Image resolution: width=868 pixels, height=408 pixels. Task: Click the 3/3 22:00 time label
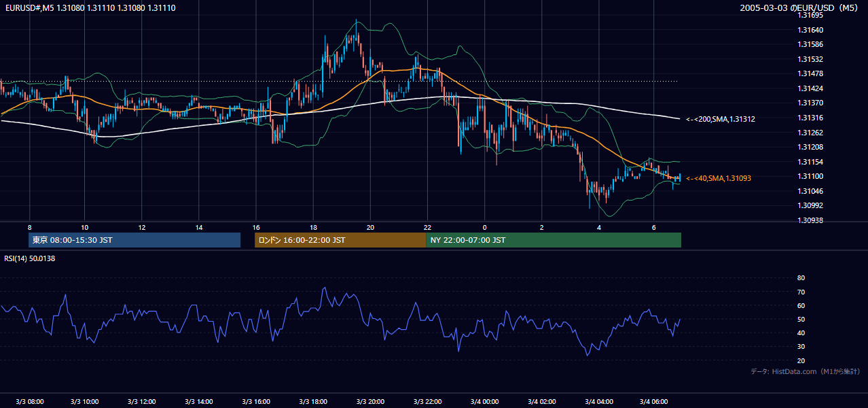pyautogui.click(x=428, y=401)
